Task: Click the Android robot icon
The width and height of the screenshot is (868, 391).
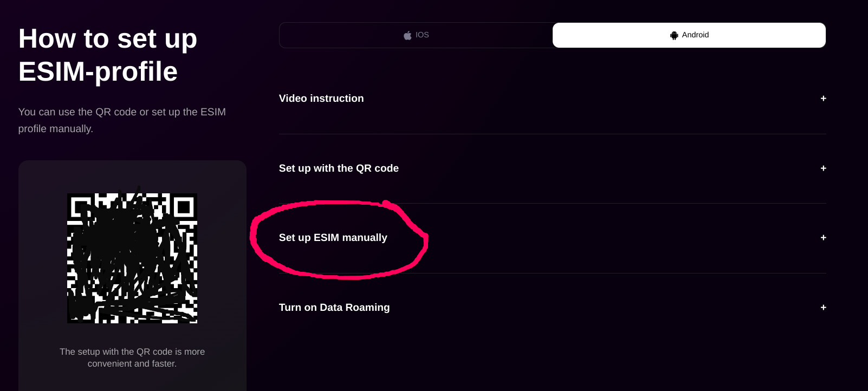Action: [x=674, y=35]
